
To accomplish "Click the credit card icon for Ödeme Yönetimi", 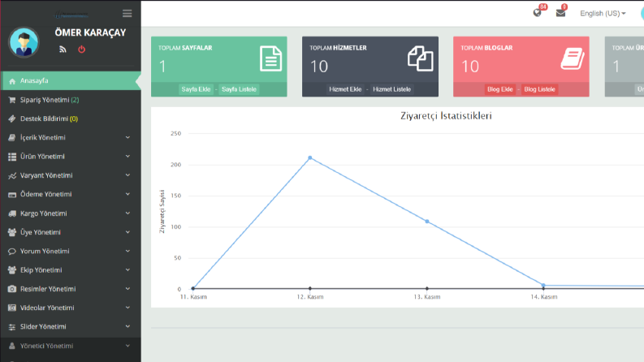I will pyautogui.click(x=12, y=195).
